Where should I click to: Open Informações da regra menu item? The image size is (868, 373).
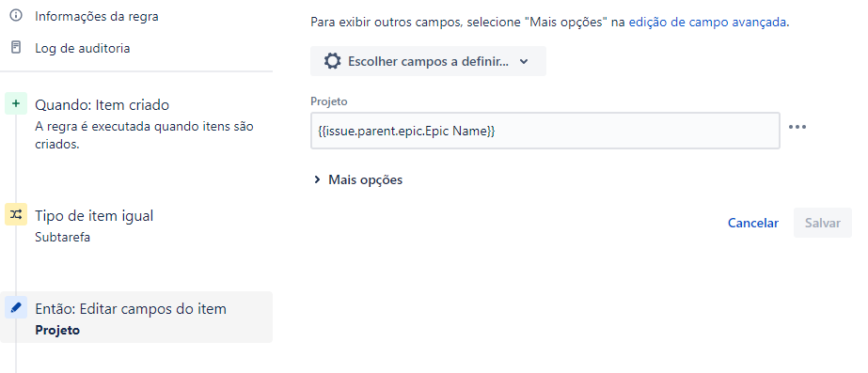[x=96, y=16]
